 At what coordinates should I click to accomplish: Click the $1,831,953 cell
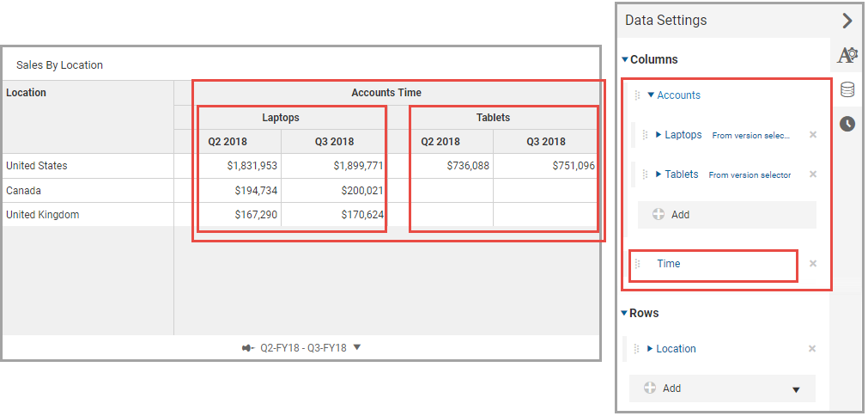[252, 166]
